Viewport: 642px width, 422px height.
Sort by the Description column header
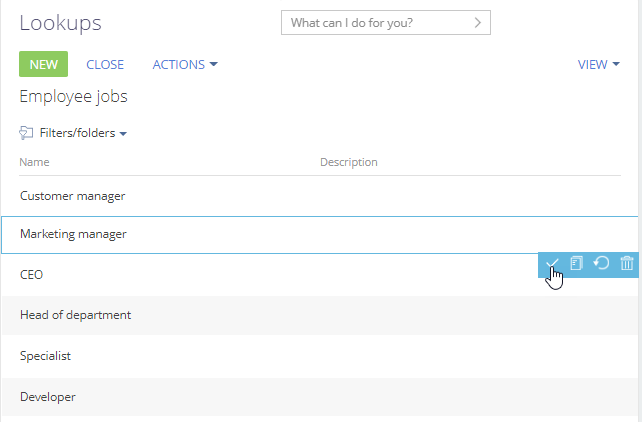point(348,162)
